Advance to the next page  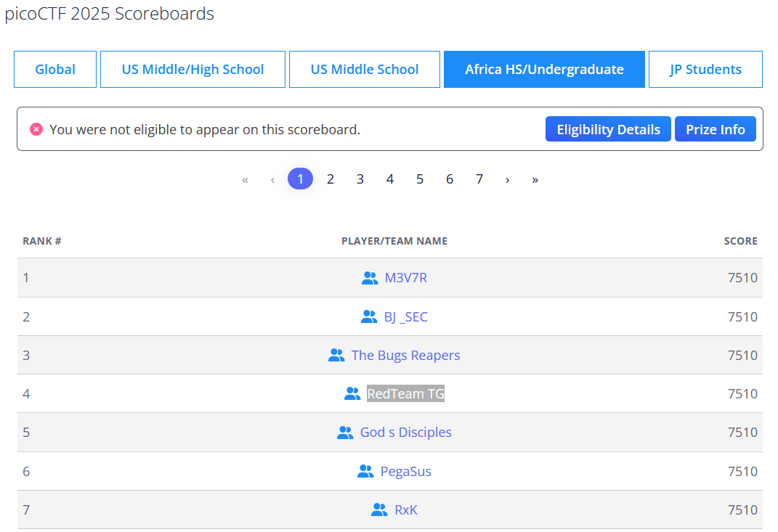tap(507, 179)
